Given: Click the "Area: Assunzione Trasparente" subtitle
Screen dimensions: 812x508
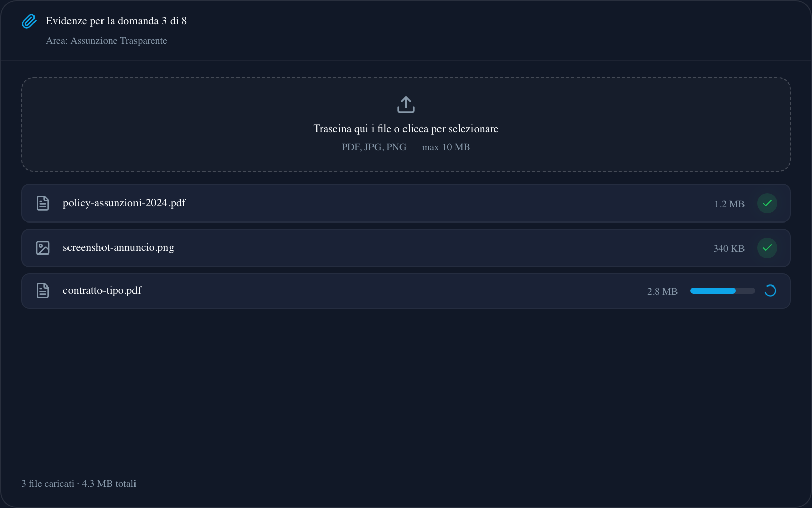Looking at the screenshot, I should point(106,41).
